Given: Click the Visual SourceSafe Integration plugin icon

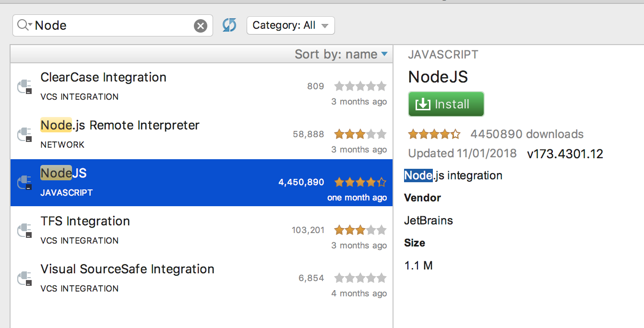Looking at the screenshot, I should pyautogui.click(x=24, y=279).
